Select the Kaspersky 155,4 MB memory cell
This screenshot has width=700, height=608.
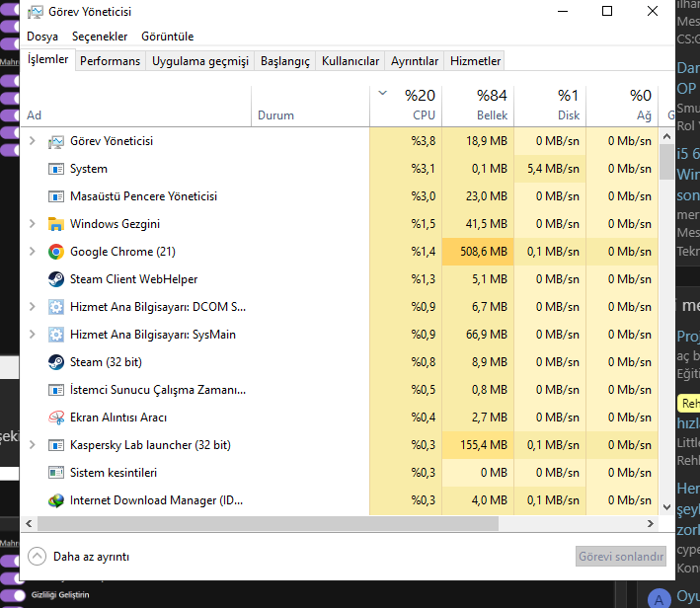click(478, 445)
